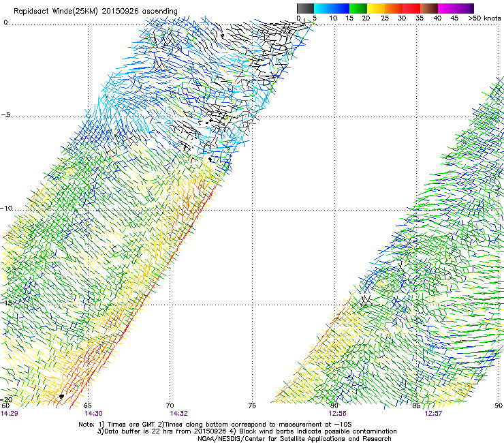This screenshot has height=443, width=504.
Task: Click the longitude label 80
Action: click(334, 406)
